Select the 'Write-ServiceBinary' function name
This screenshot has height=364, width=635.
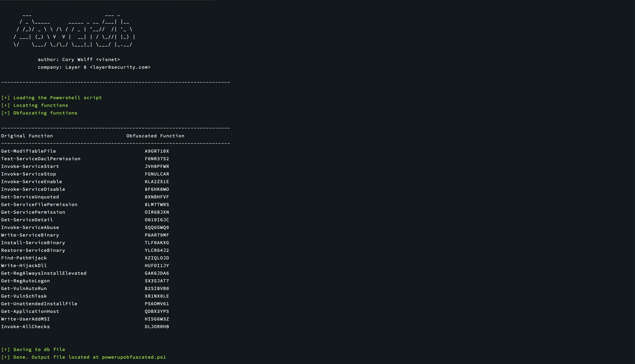30,235
